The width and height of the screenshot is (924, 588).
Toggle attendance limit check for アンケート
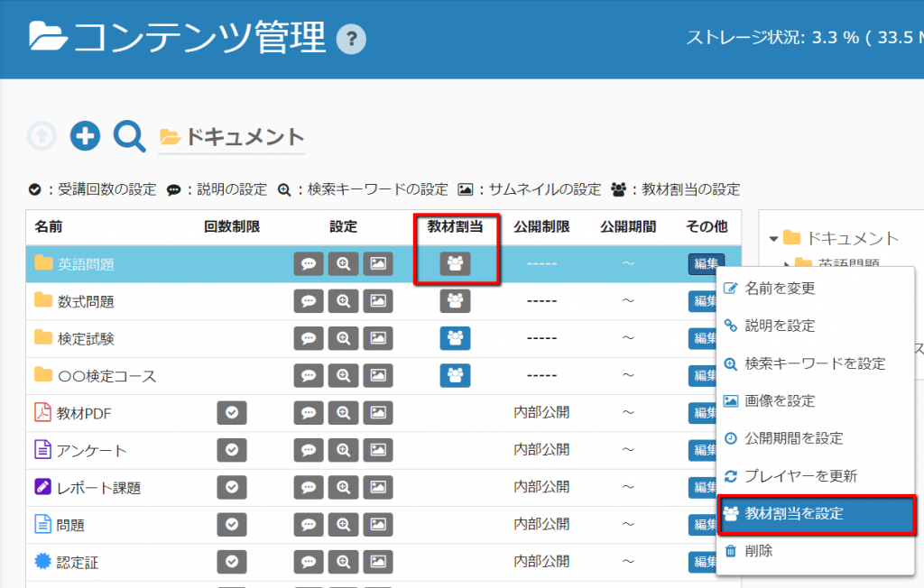click(232, 450)
